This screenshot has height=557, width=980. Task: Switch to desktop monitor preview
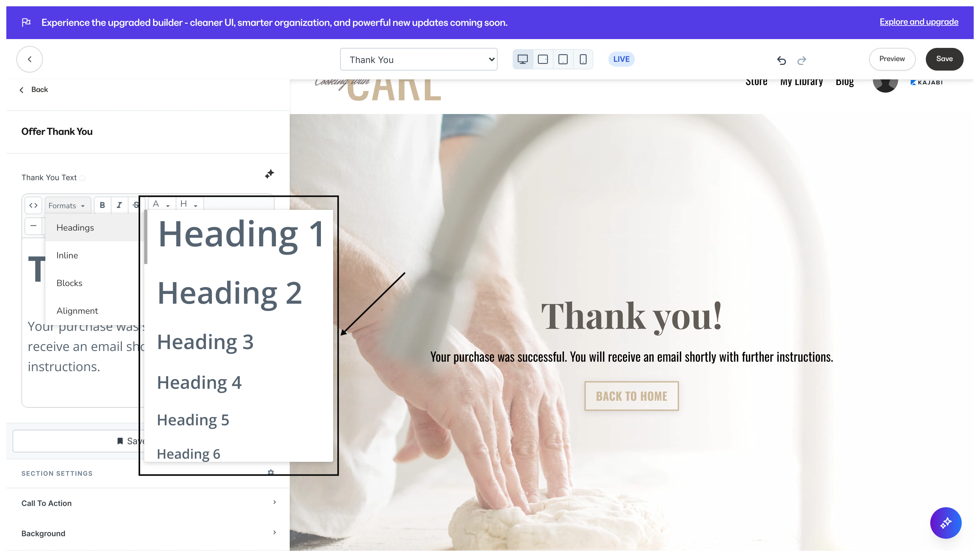523,59
